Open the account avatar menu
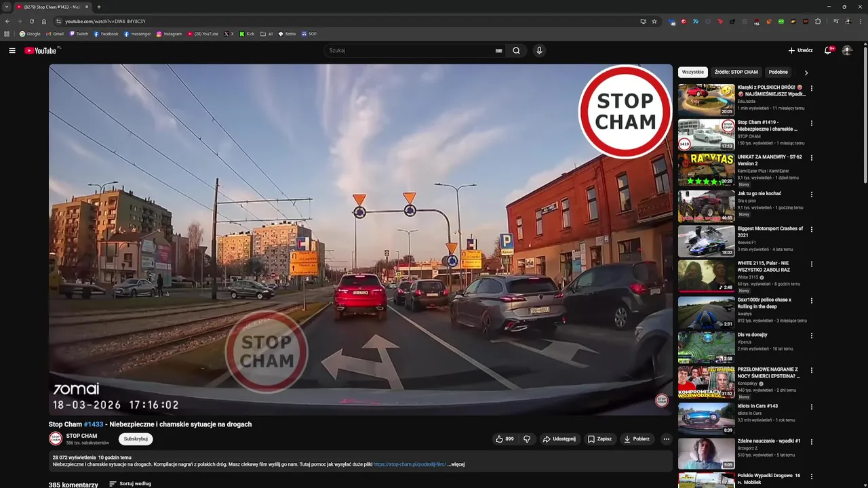This screenshot has height=488, width=868. [847, 50]
